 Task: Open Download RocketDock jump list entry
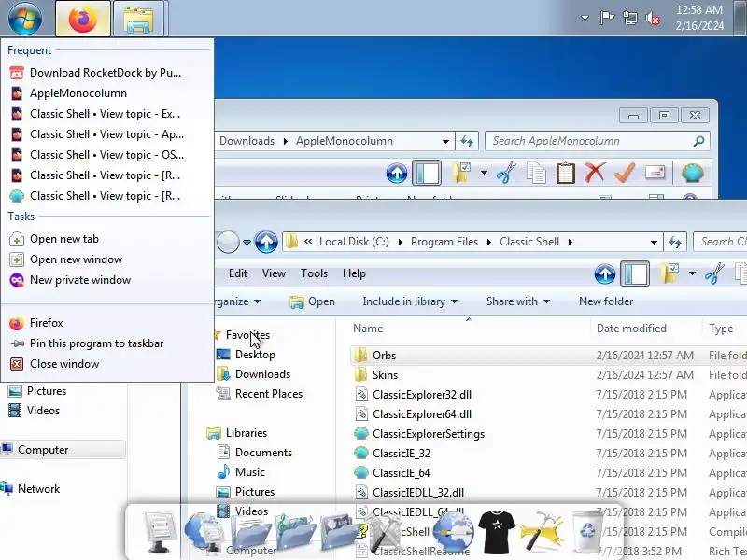point(107,73)
